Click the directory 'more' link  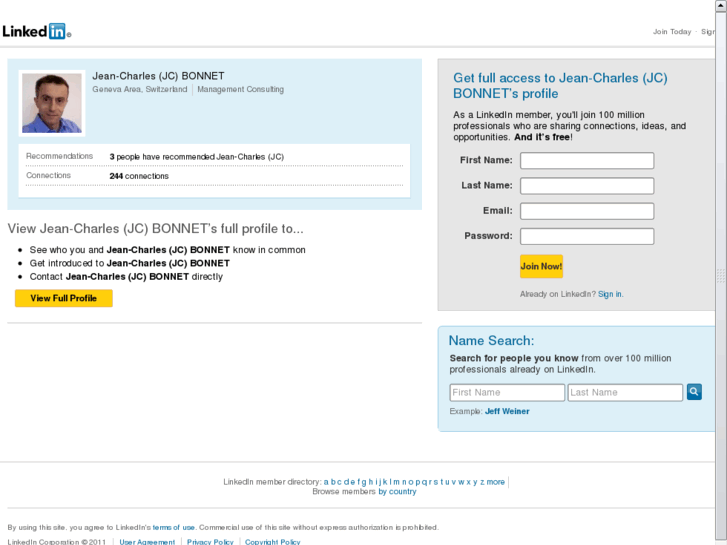[496, 482]
